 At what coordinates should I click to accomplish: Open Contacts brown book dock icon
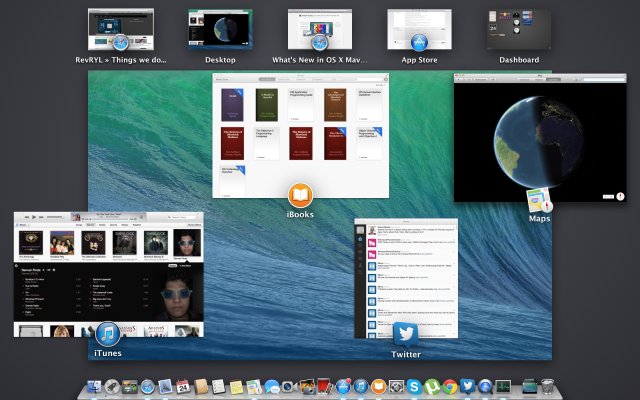[200, 386]
